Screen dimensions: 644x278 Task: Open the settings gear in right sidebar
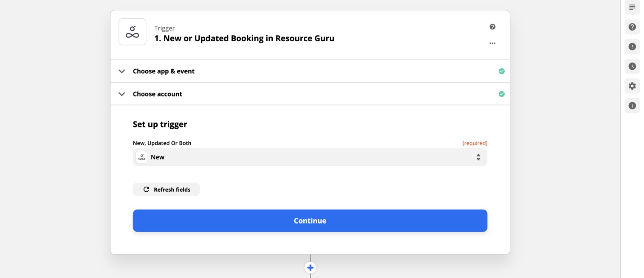click(632, 86)
